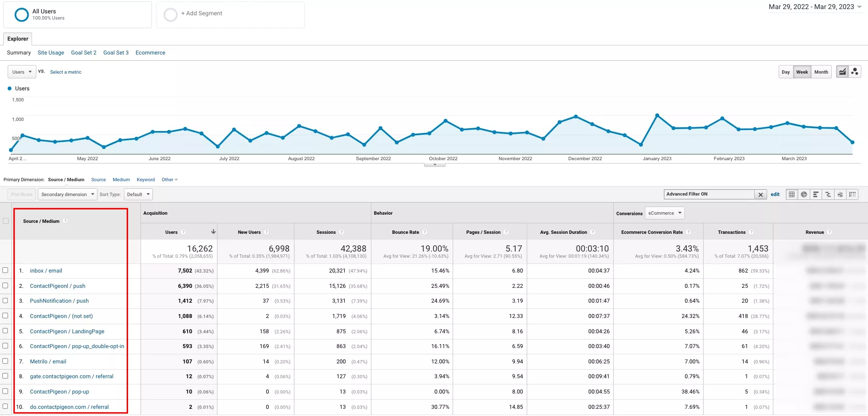Toggle the select-all rows checkbox
This screenshot has height=416, width=868.
click(6, 221)
